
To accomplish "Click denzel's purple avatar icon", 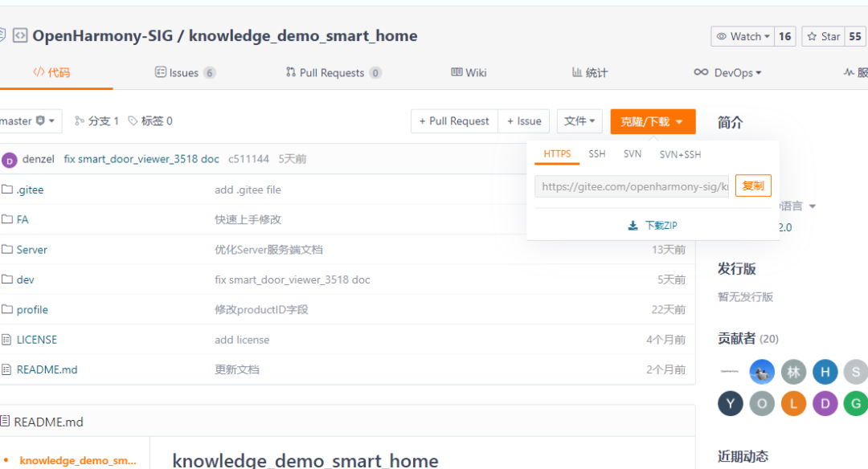I will 10,160.
